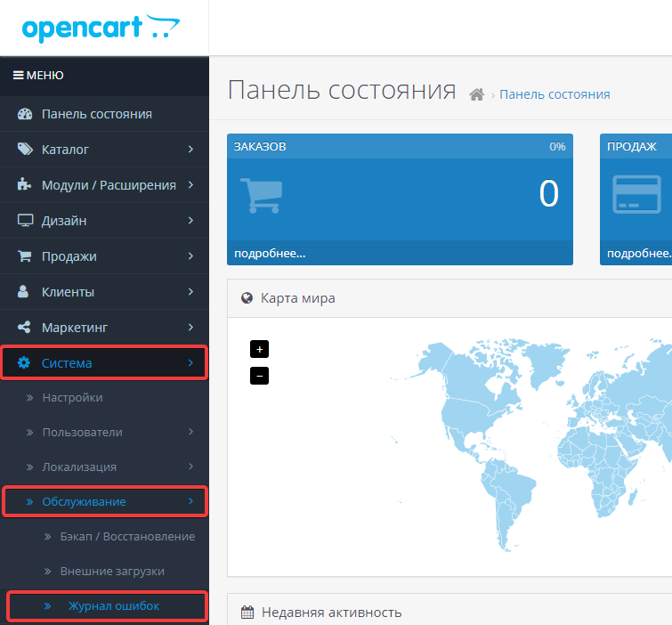The height and width of the screenshot is (625, 672).
Task: Zoom in on the world map
Action: (x=260, y=348)
